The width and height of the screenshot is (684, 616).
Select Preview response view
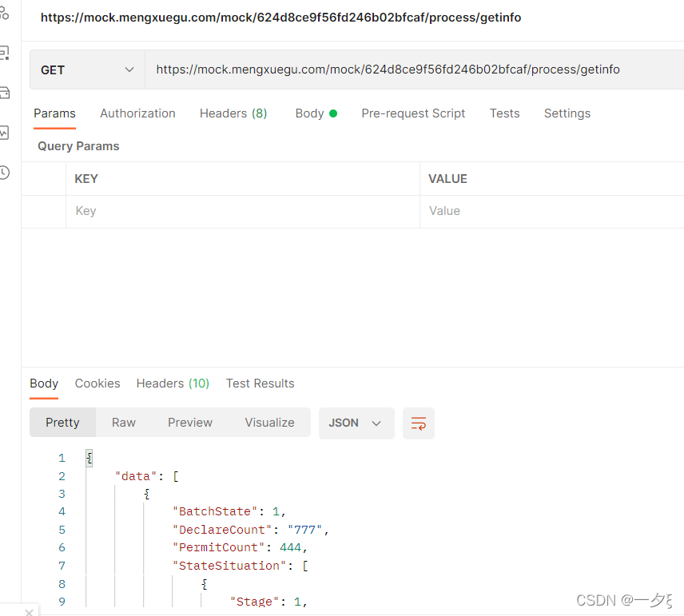click(190, 423)
